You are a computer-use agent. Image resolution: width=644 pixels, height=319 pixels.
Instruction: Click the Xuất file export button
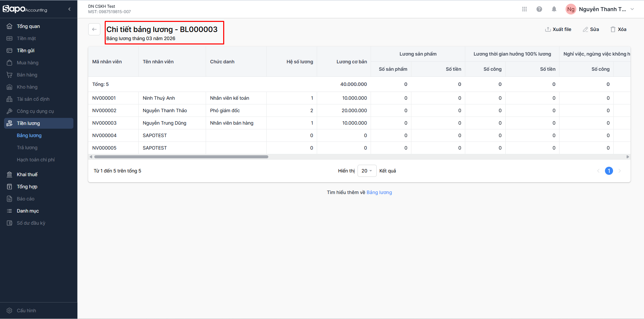[558, 29]
